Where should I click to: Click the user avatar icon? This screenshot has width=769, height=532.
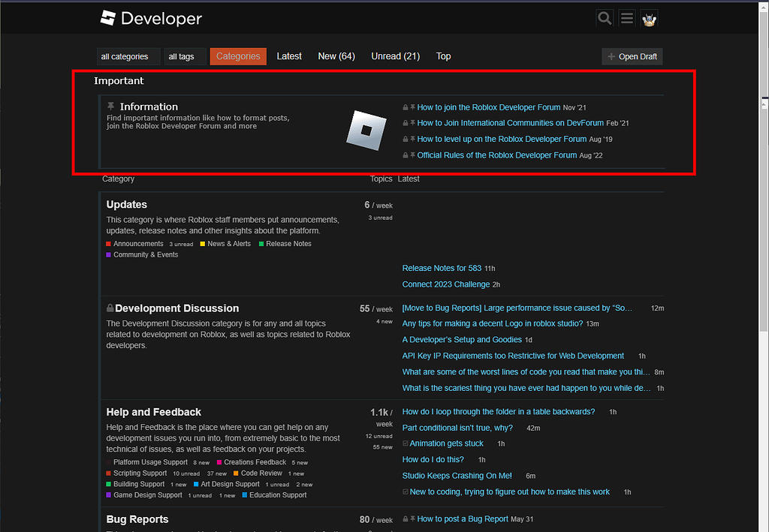click(649, 19)
